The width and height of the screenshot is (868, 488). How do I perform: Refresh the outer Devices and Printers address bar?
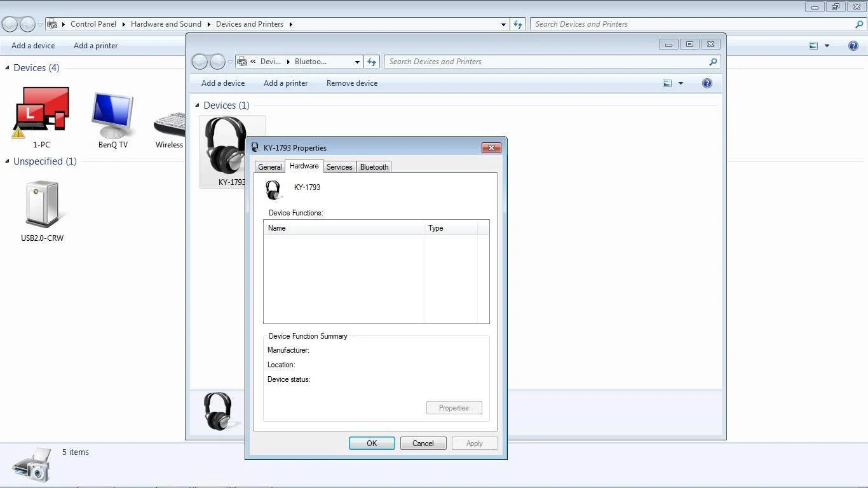coord(518,24)
